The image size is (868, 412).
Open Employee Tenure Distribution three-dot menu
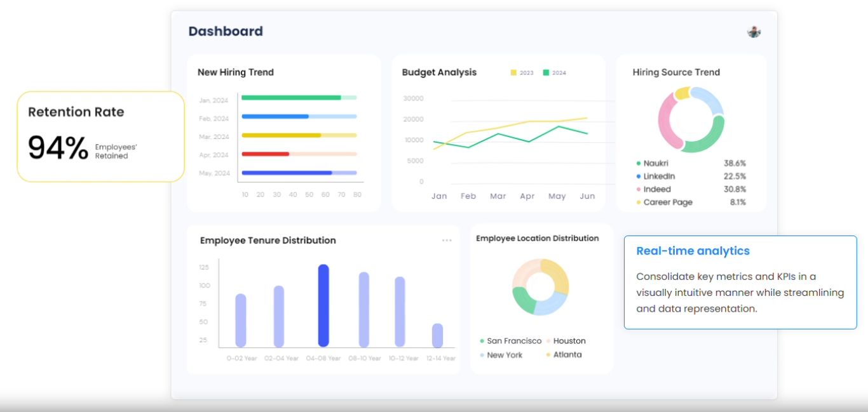click(x=447, y=240)
